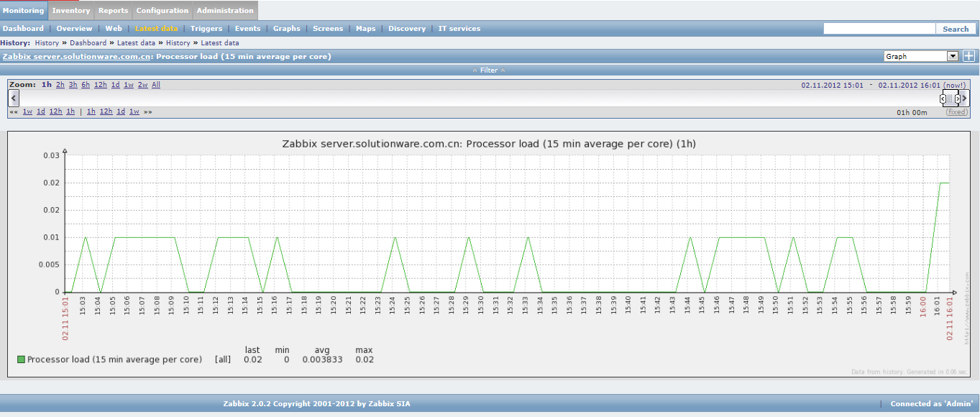Set zoom to 1h

[x=47, y=85]
